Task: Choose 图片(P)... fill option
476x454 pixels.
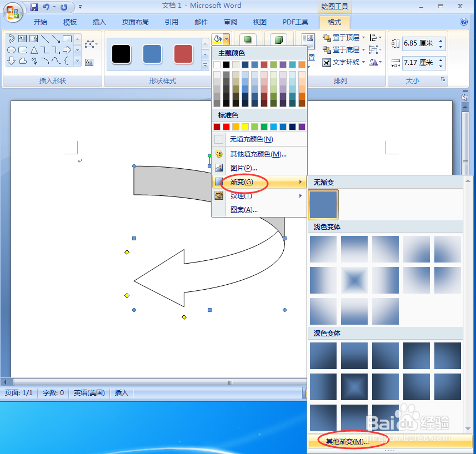Action: pos(259,168)
